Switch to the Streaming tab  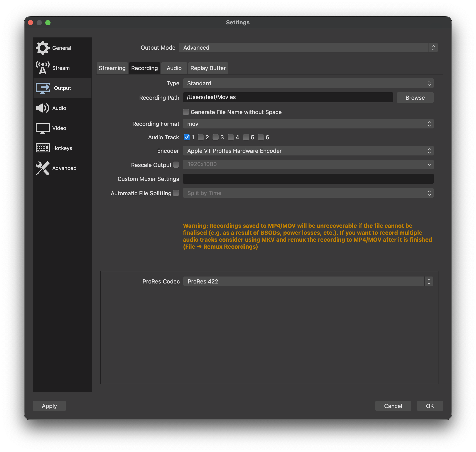112,68
